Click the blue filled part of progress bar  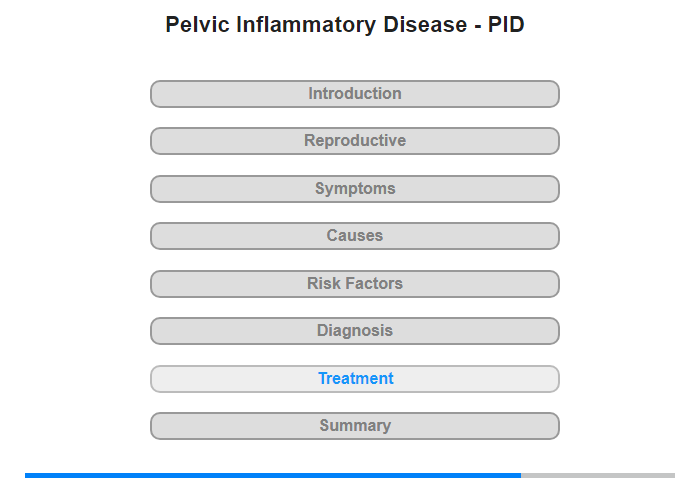click(x=273, y=476)
